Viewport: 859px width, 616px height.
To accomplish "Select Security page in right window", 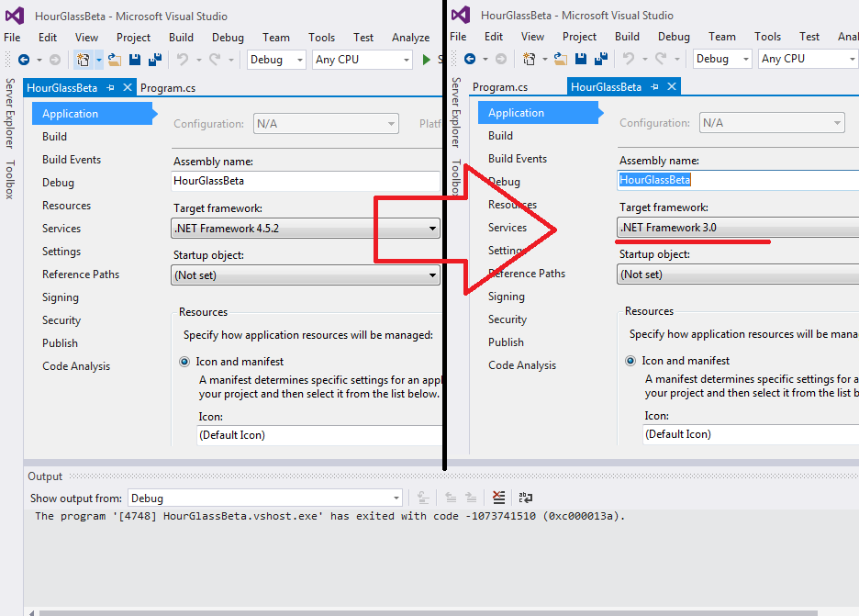I will tap(508, 319).
